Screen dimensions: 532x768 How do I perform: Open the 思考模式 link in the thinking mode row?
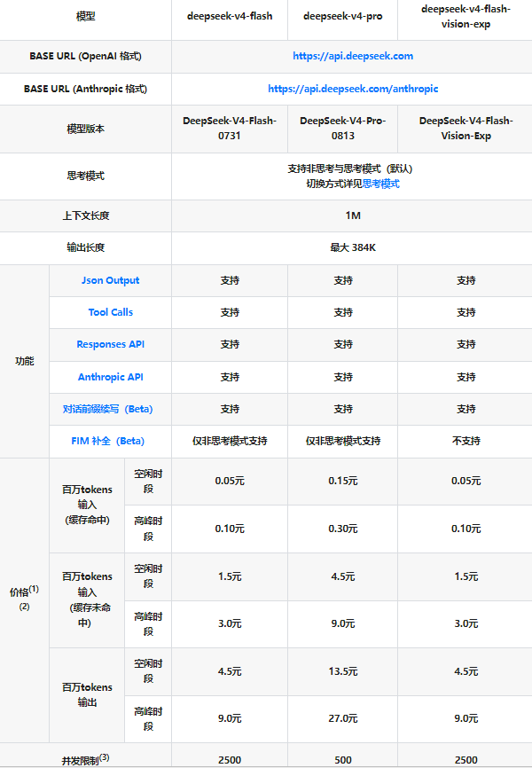[x=380, y=184]
